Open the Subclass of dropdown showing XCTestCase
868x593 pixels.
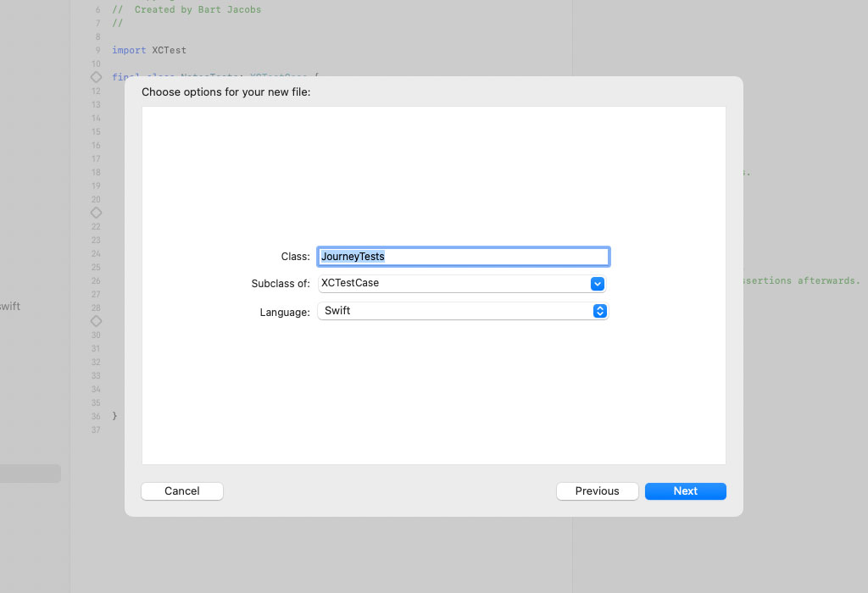pyautogui.click(x=462, y=283)
